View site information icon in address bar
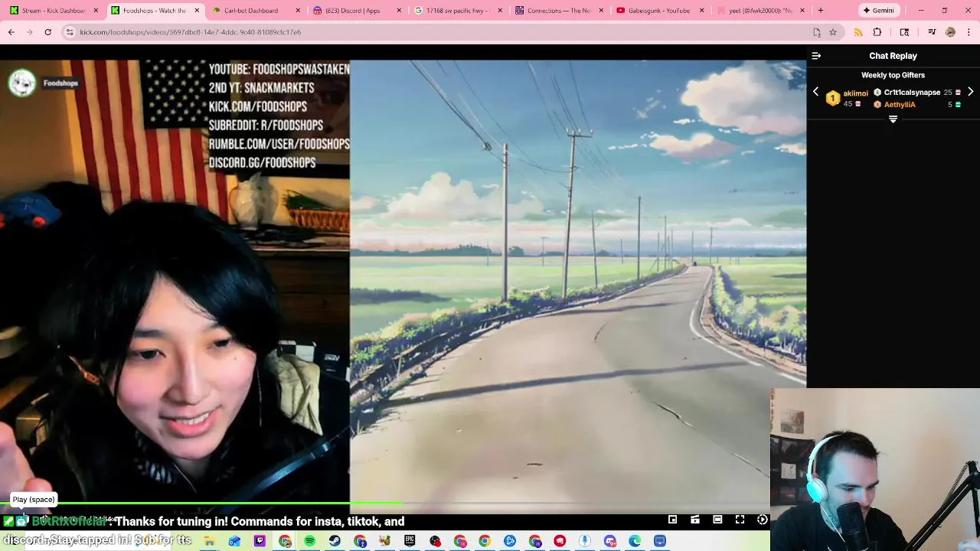980x551 pixels. 70,32
